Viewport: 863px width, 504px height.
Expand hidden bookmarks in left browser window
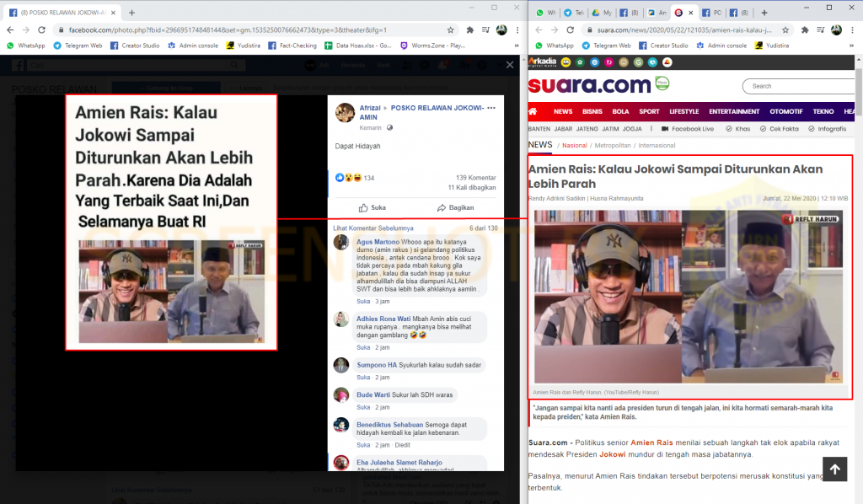[x=511, y=46]
